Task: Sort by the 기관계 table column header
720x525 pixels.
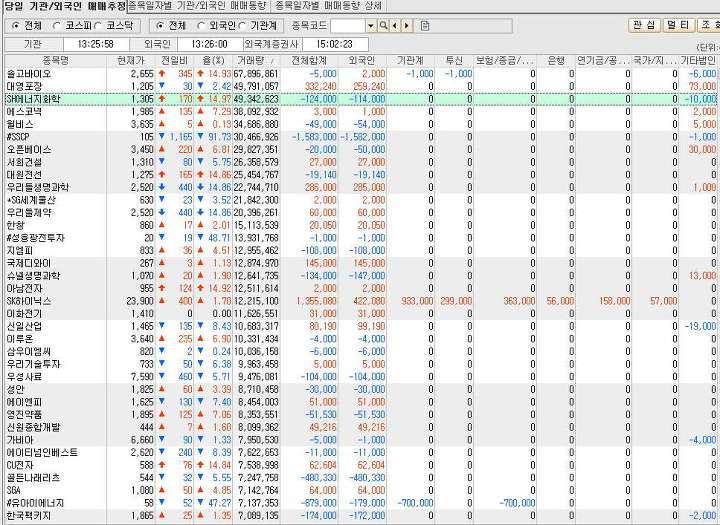Action: [411, 61]
